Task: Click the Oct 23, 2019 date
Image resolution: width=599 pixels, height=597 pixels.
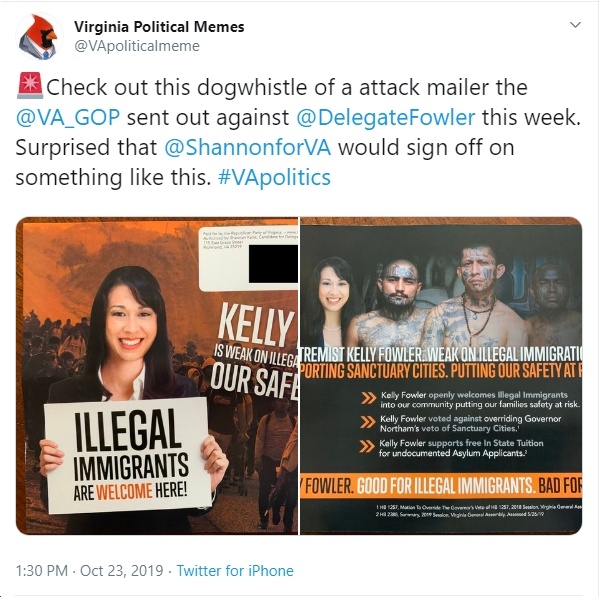Action: click(x=122, y=571)
